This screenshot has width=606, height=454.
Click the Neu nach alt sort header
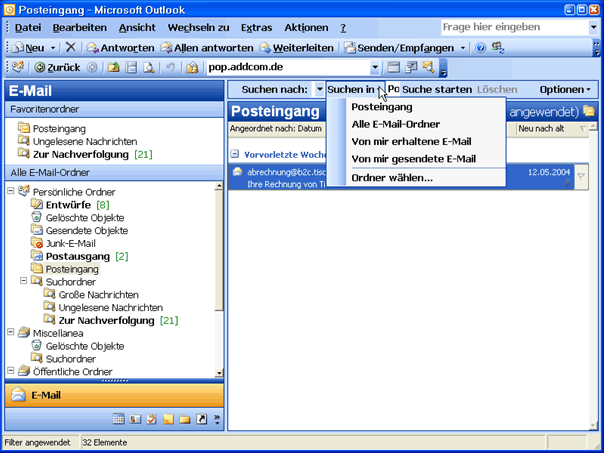(552, 129)
